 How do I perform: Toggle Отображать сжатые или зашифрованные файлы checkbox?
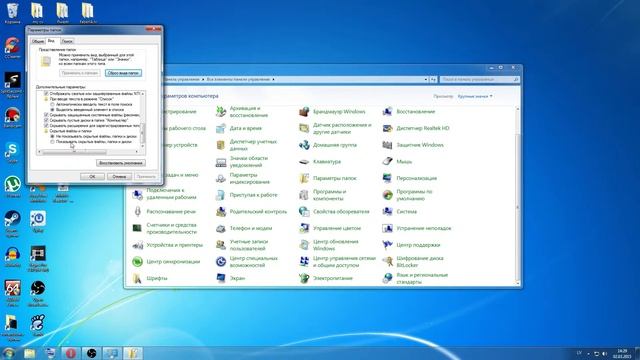(46, 93)
